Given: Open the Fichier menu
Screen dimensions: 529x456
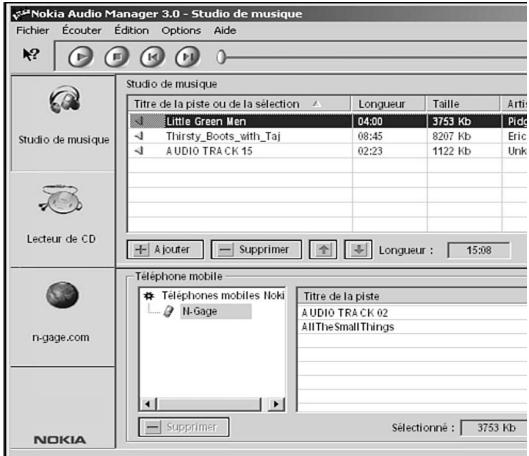Looking at the screenshot, I should pos(32,30).
